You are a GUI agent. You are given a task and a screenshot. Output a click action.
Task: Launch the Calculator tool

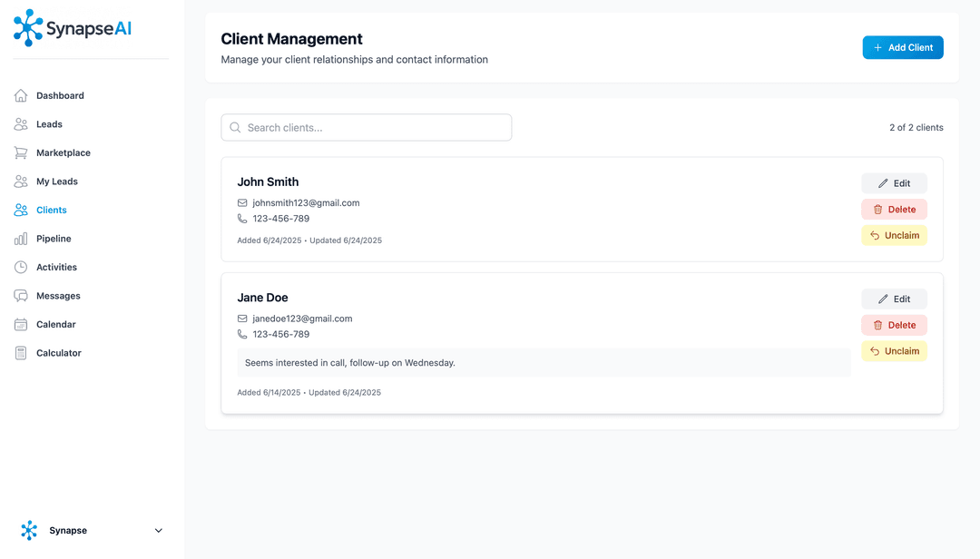point(58,353)
